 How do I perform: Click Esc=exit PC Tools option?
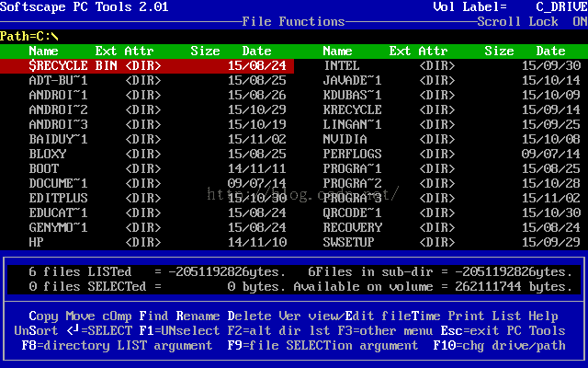[503, 331]
